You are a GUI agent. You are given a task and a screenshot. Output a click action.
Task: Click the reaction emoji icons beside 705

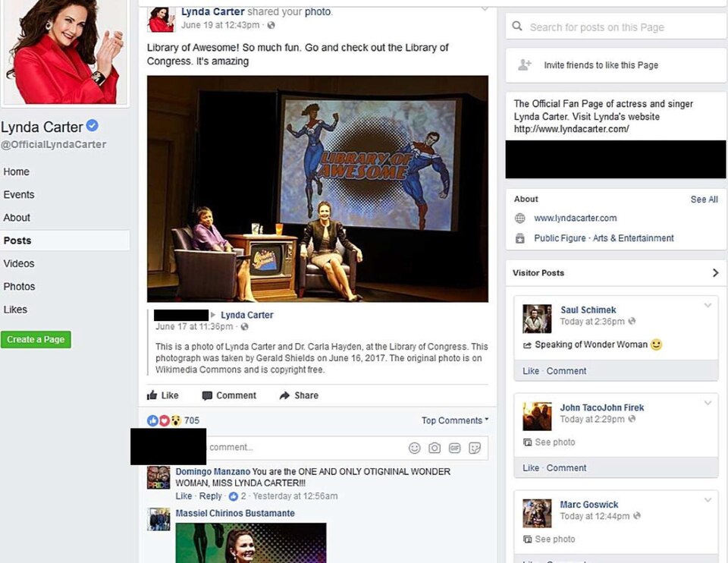click(165, 420)
